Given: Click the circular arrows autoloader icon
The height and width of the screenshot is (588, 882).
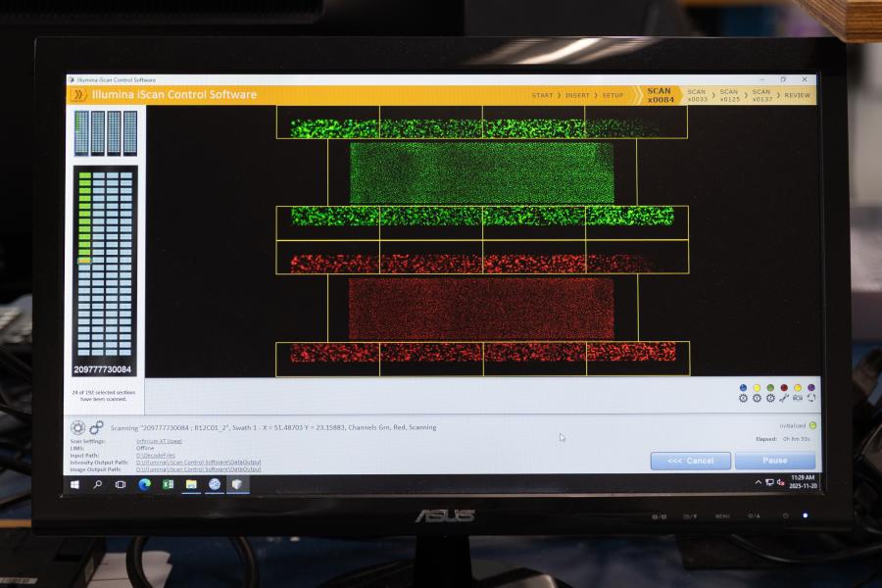Looking at the screenshot, I should point(811,398).
